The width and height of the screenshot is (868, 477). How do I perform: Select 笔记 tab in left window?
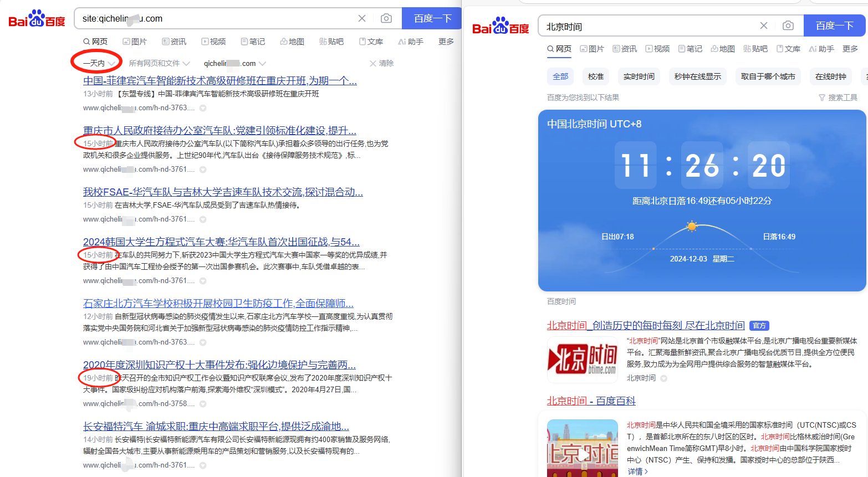253,42
